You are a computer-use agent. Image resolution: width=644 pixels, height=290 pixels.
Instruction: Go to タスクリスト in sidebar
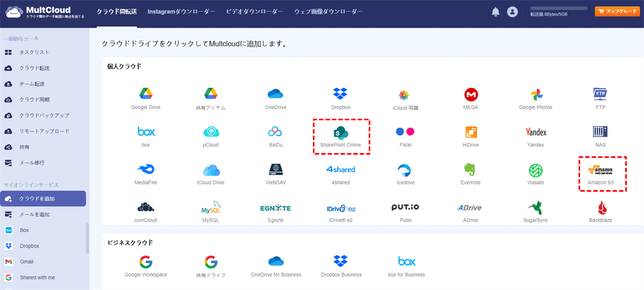34,53
